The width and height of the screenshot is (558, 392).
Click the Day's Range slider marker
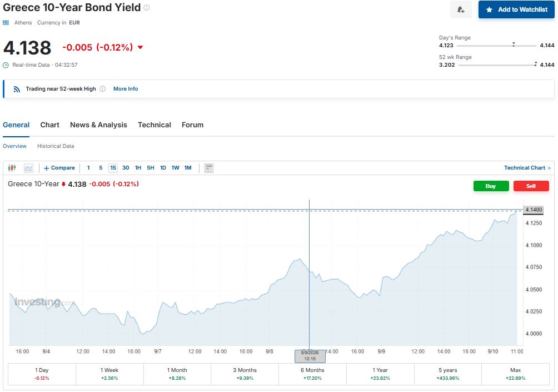[514, 44]
